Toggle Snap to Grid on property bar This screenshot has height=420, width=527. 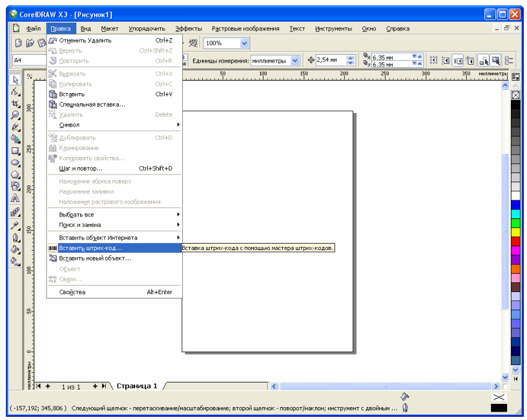434,61
